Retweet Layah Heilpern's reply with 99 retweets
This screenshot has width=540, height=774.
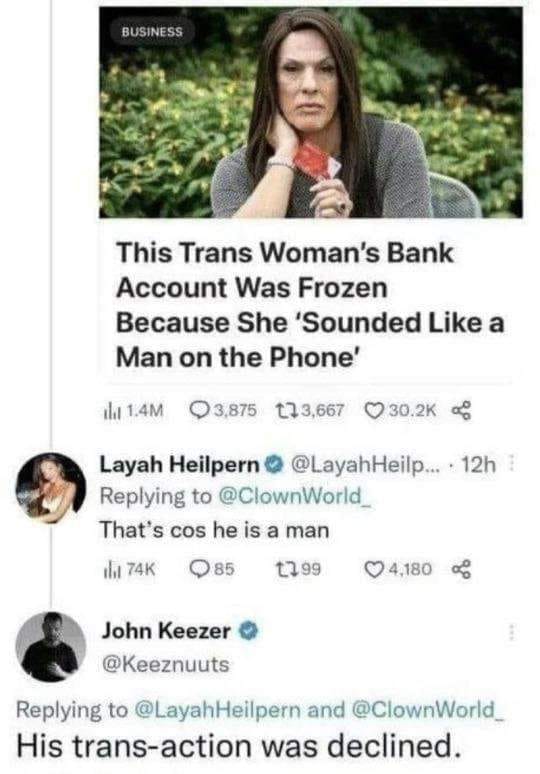click(x=283, y=569)
